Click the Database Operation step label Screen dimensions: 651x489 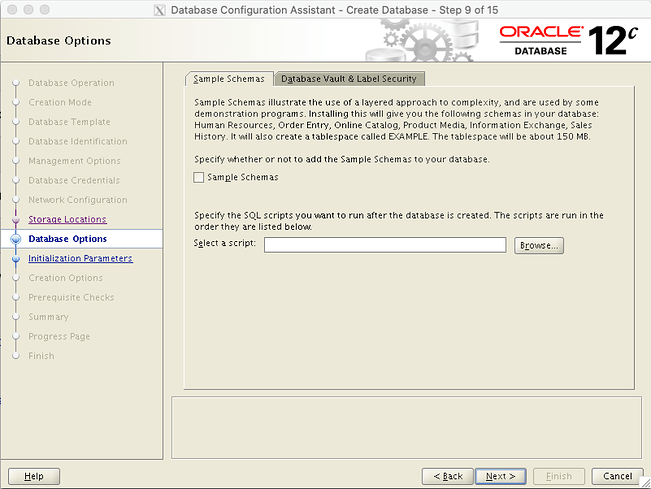71,83
